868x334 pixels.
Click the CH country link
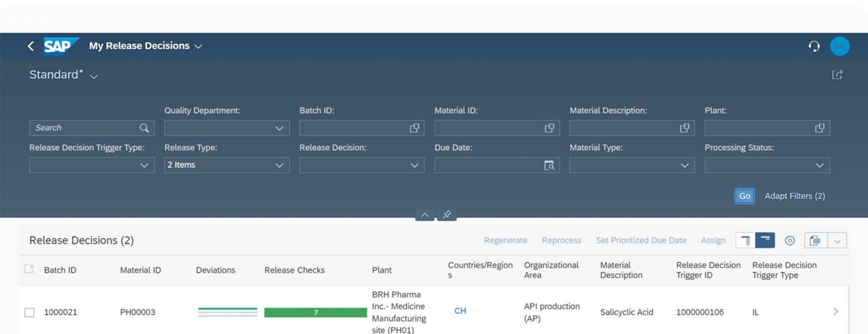click(460, 311)
